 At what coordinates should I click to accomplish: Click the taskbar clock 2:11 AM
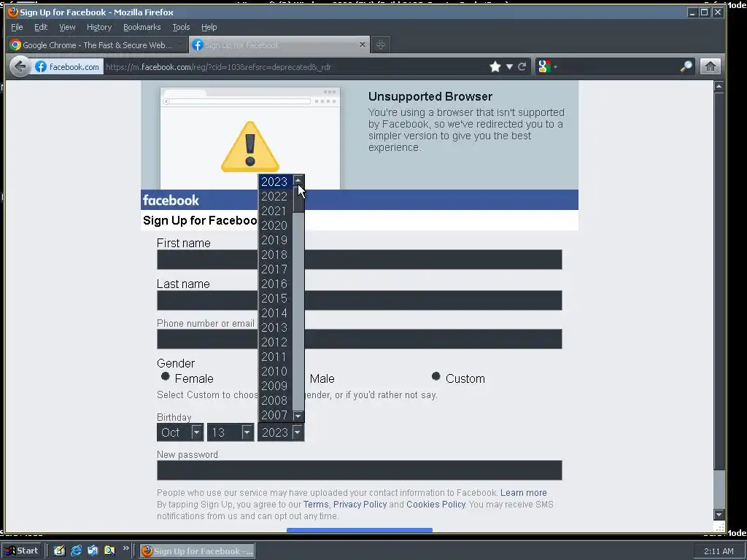click(x=718, y=551)
